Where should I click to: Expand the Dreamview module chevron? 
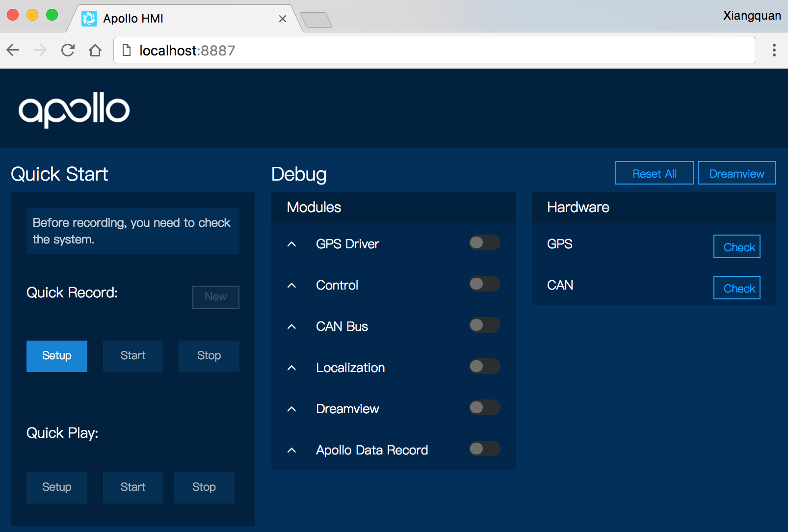point(291,409)
